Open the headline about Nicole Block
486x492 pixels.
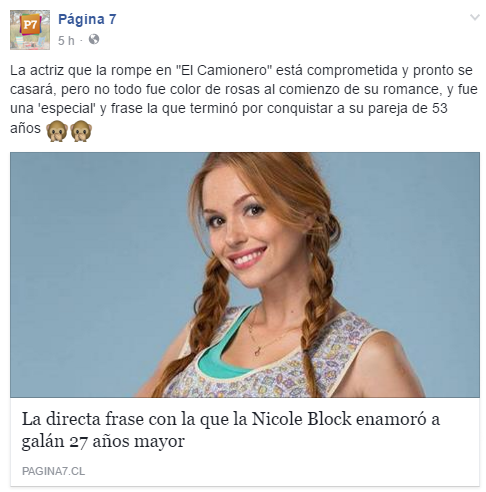(x=231, y=430)
